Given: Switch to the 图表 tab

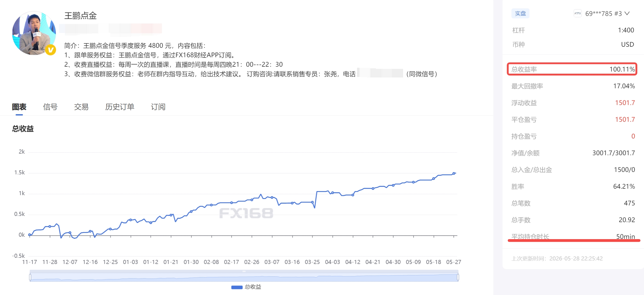Looking at the screenshot, I should [x=19, y=107].
